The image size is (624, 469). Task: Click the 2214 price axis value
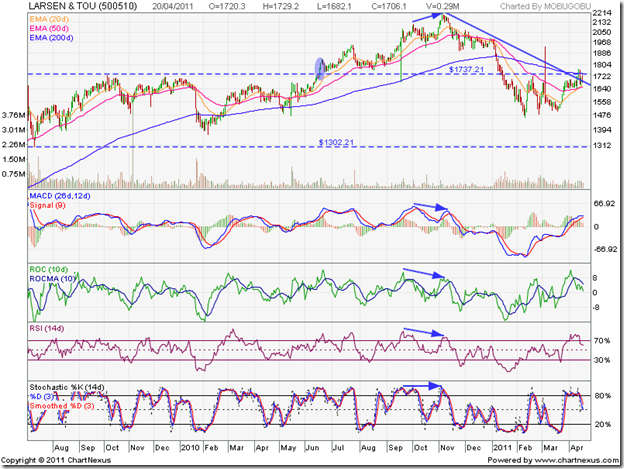[602, 13]
